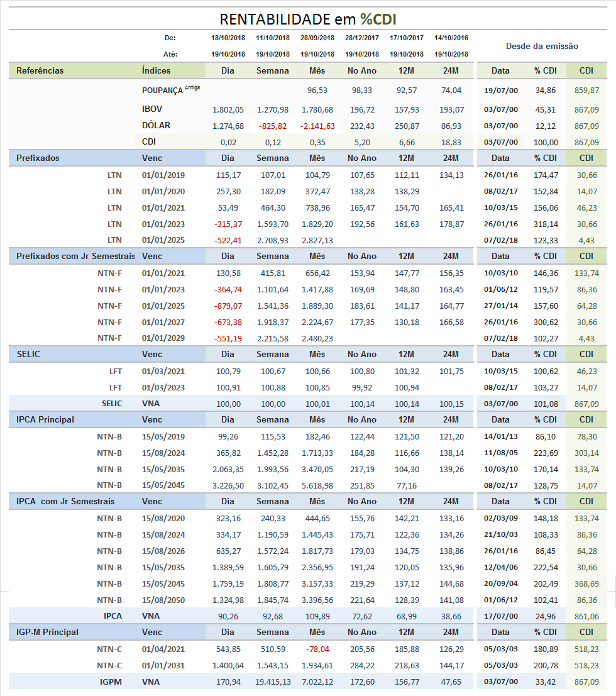Screen dimensions: 616x696
Task: Select the POUPANÇA Antiga row label
Action: [171, 90]
